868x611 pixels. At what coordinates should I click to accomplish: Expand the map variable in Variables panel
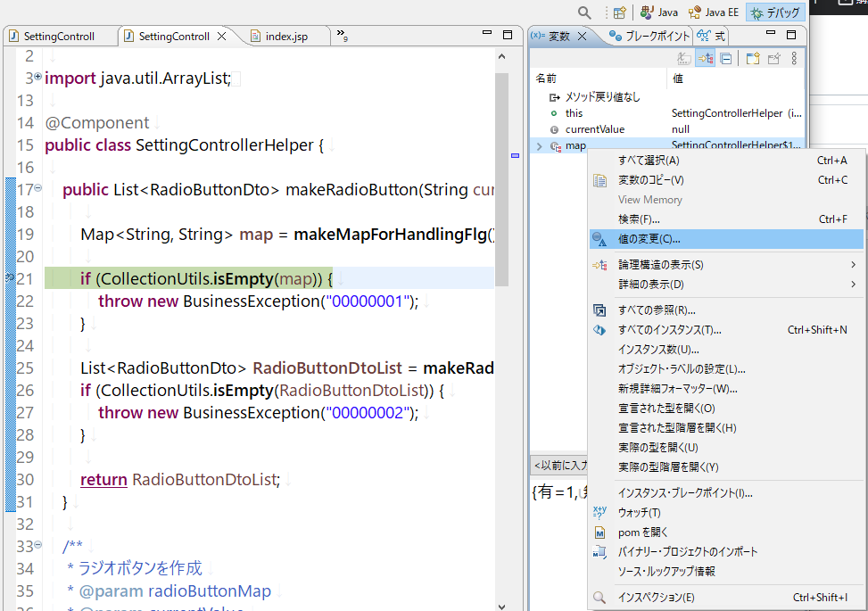539,144
